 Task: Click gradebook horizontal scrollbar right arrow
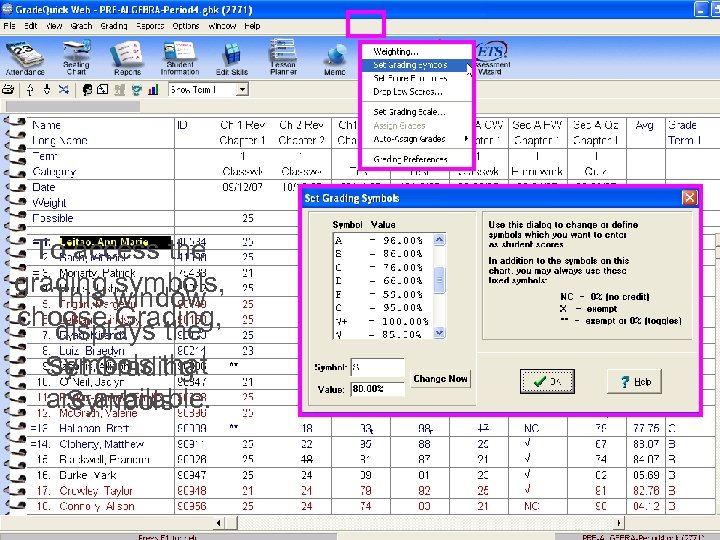click(x=619, y=523)
